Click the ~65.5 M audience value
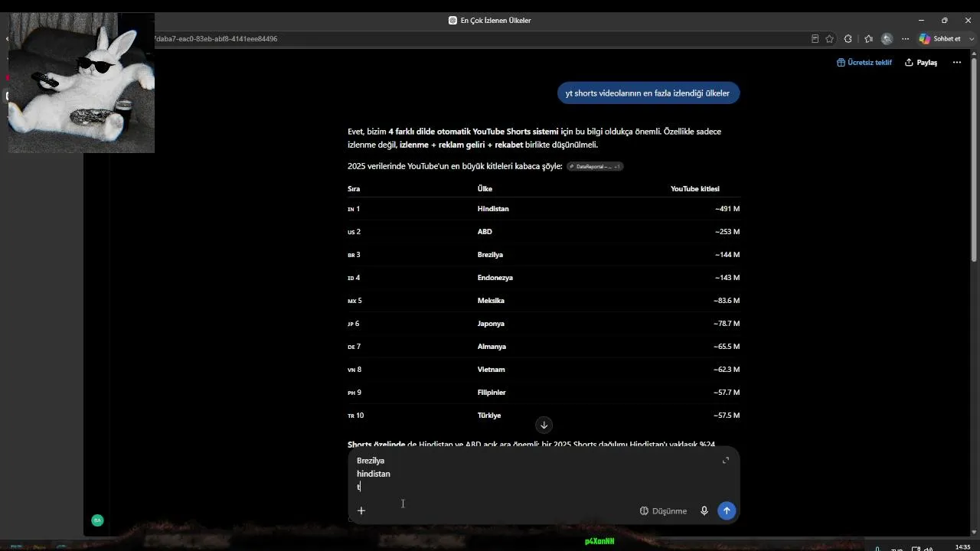Viewport: 980px width, 551px height. (727, 347)
